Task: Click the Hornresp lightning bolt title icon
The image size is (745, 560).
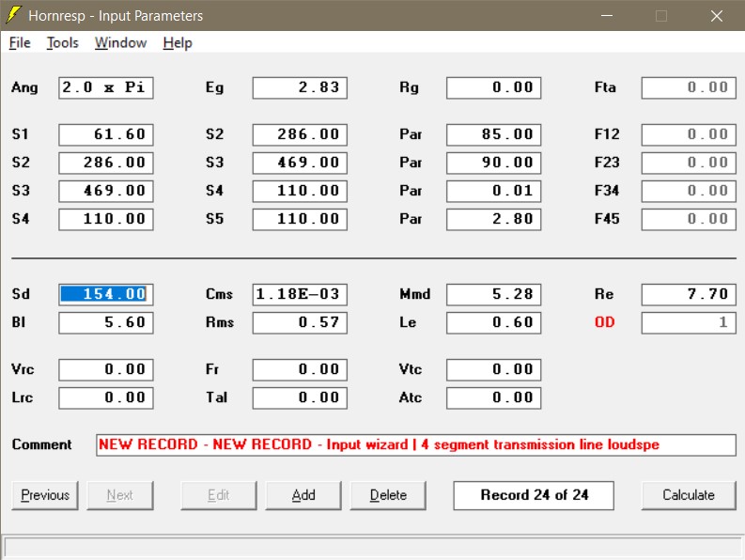Action: coord(14,15)
